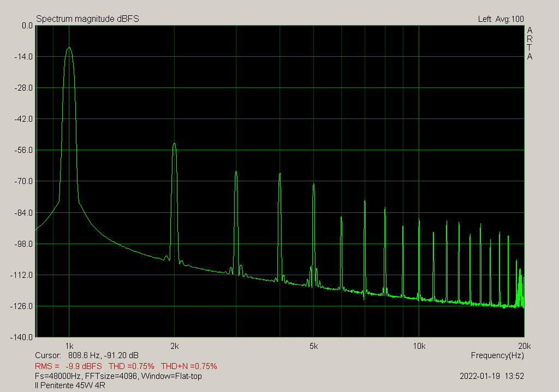Click the 1 kHz fundamental peak top

click(69, 48)
